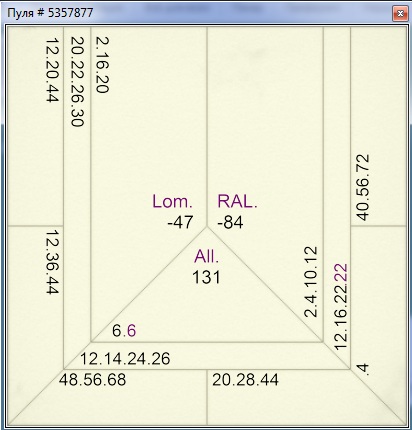Select the score 131 under All.
The height and width of the screenshot is (430, 412).
tap(206, 277)
